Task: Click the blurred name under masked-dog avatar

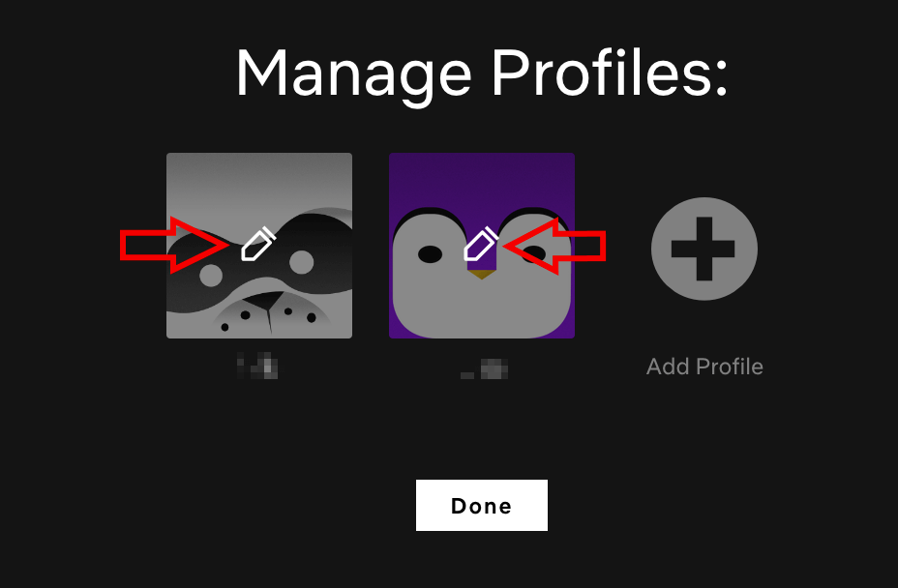Action: tap(257, 367)
